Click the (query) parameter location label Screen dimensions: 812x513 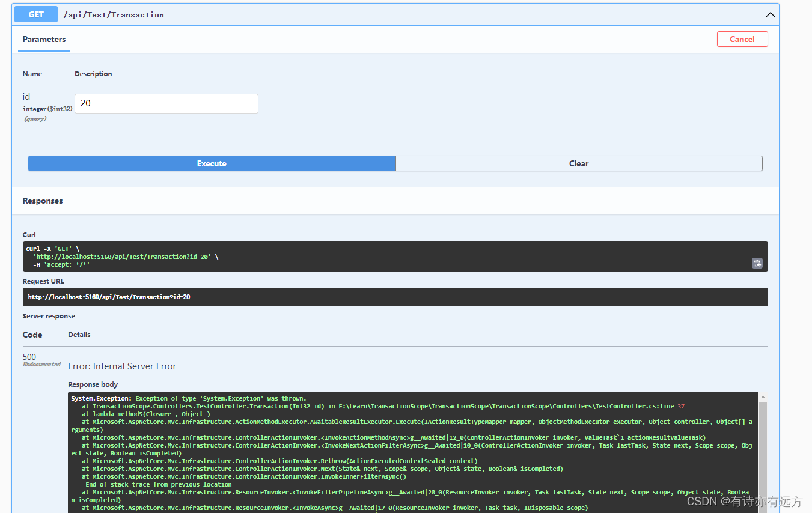coord(35,119)
